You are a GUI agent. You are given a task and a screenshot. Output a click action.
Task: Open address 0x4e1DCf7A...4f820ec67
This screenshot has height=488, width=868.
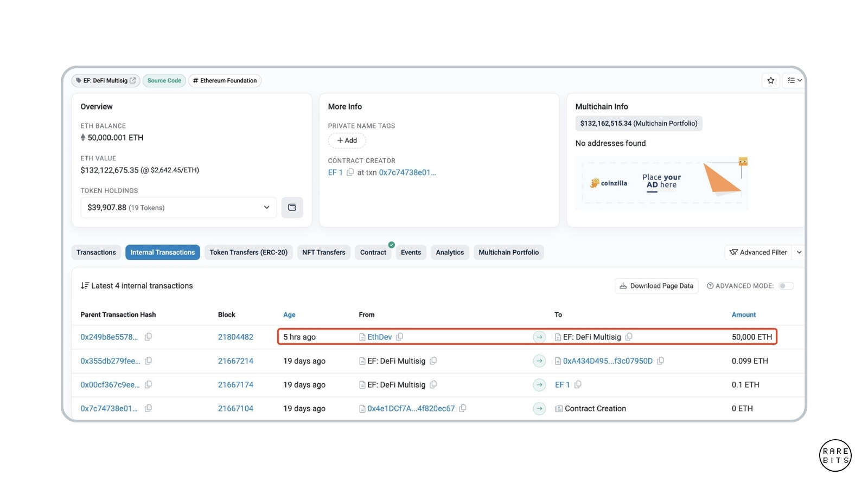tap(411, 409)
